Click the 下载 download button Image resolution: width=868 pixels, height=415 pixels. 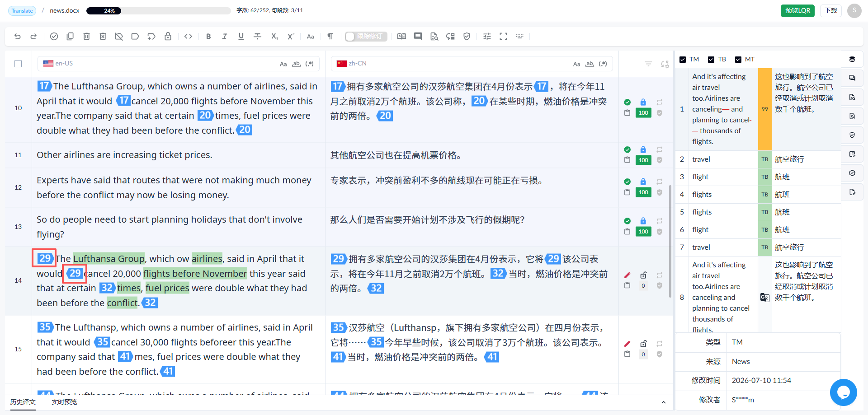point(831,10)
